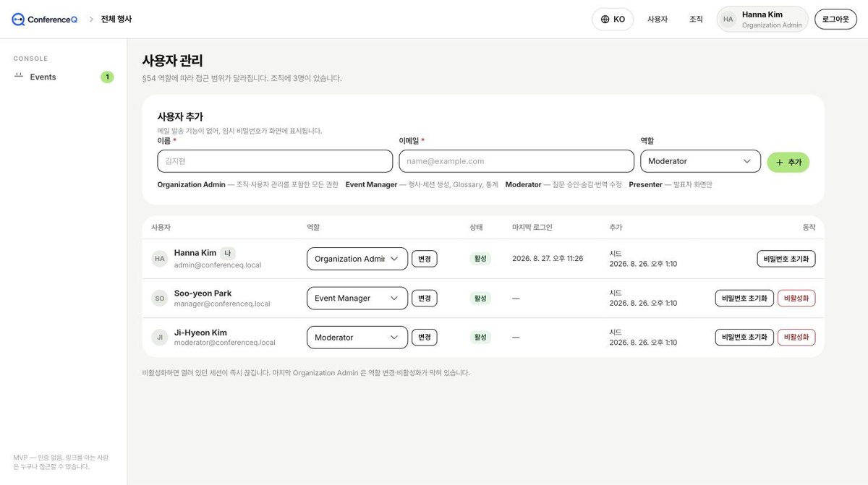Image resolution: width=868 pixels, height=485 pixels.
Task: Focus the 이메일 input field
Action: coord(516,161)
